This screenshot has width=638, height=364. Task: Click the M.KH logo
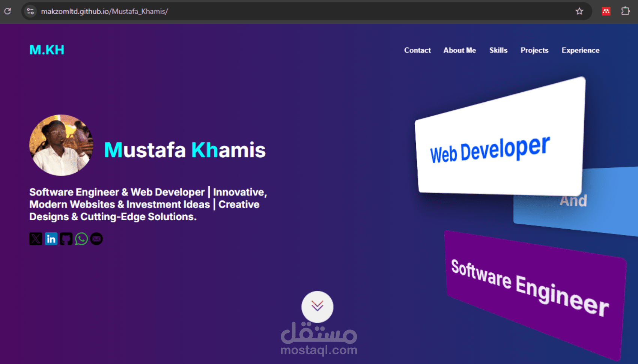click(x=47, y=49)
